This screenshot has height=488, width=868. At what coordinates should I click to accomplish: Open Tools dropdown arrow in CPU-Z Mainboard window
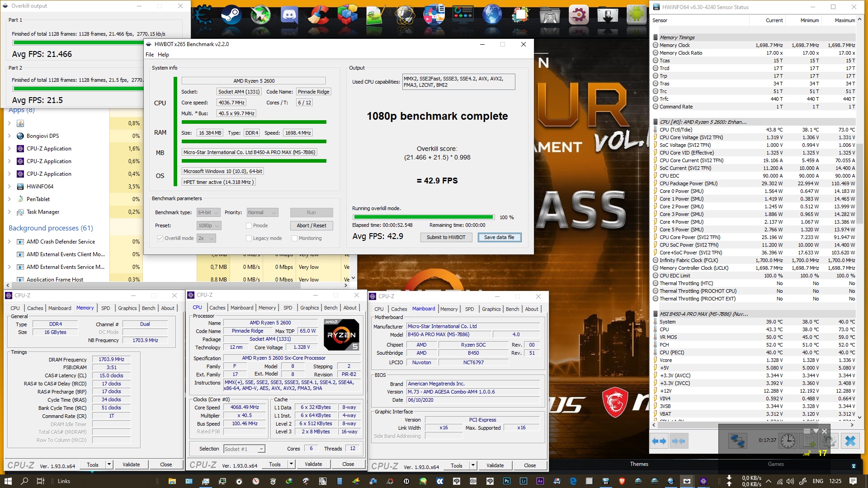[473, 465]
